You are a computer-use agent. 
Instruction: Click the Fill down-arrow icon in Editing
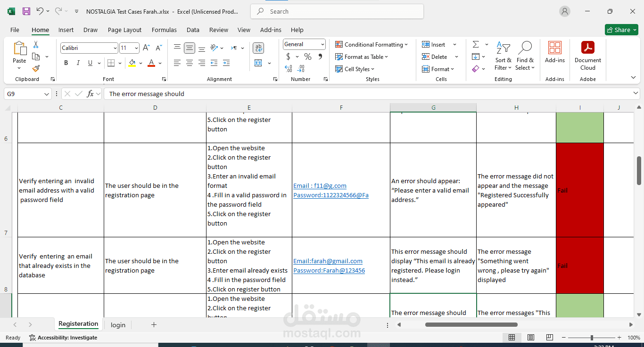(476, 57)
